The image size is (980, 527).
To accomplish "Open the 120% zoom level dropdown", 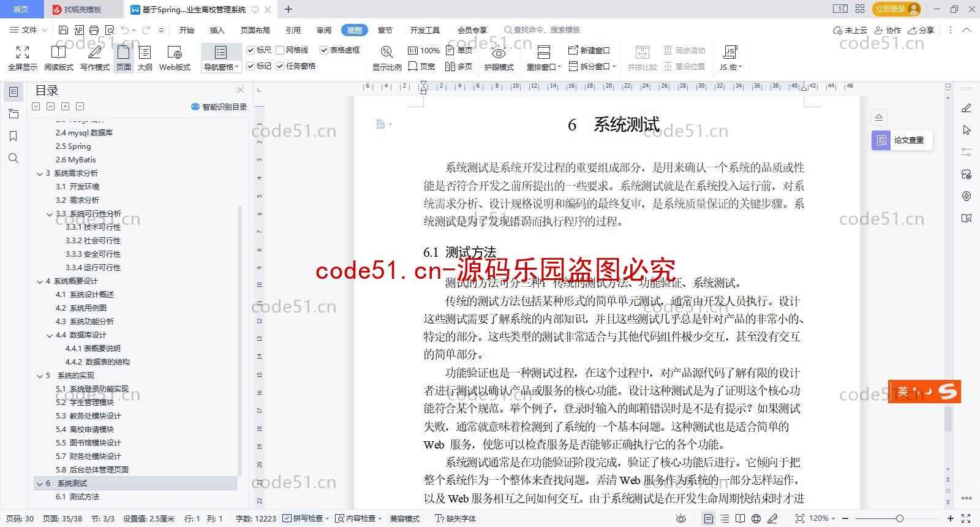I will coord(822,518).
